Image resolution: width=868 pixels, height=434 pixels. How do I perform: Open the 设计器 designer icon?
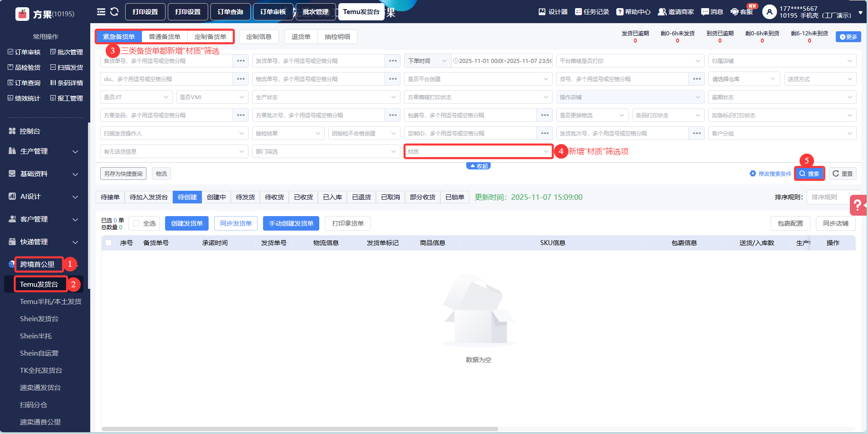click(553, 12)
